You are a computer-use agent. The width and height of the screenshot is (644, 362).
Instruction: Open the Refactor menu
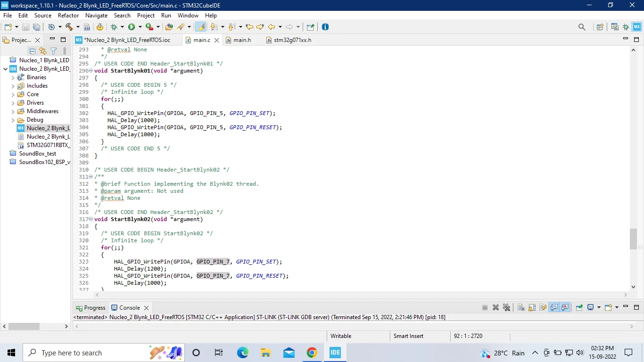68,16
